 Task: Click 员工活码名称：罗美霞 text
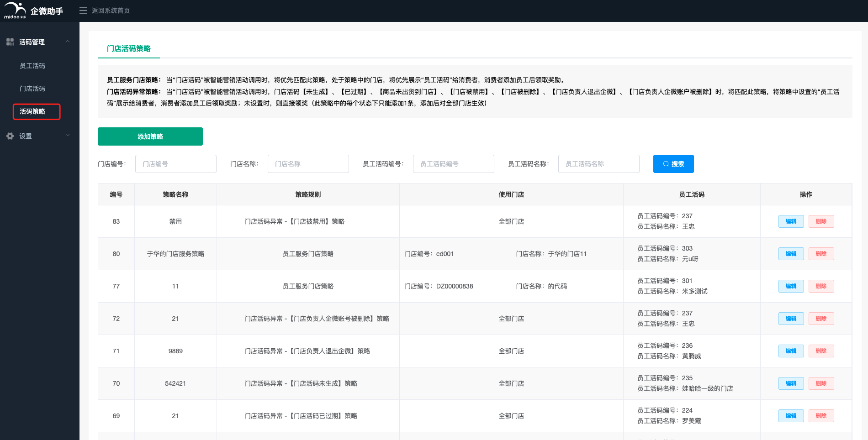coord(669,421)
